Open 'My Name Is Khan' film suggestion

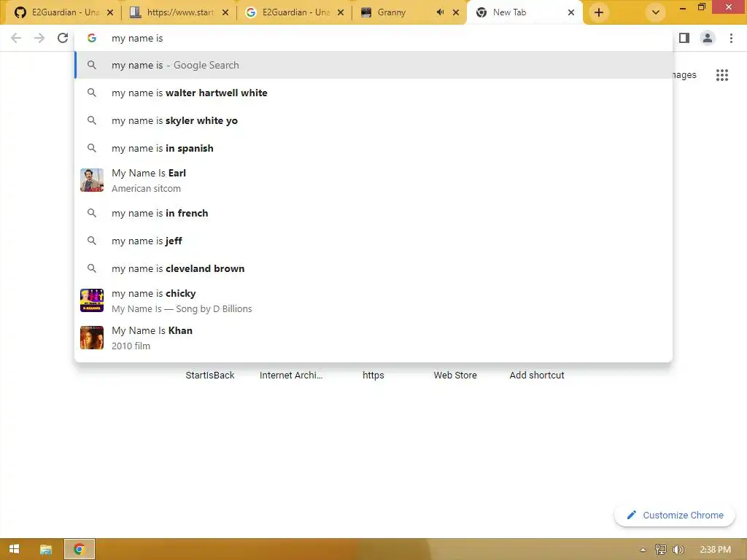point(373,338)
